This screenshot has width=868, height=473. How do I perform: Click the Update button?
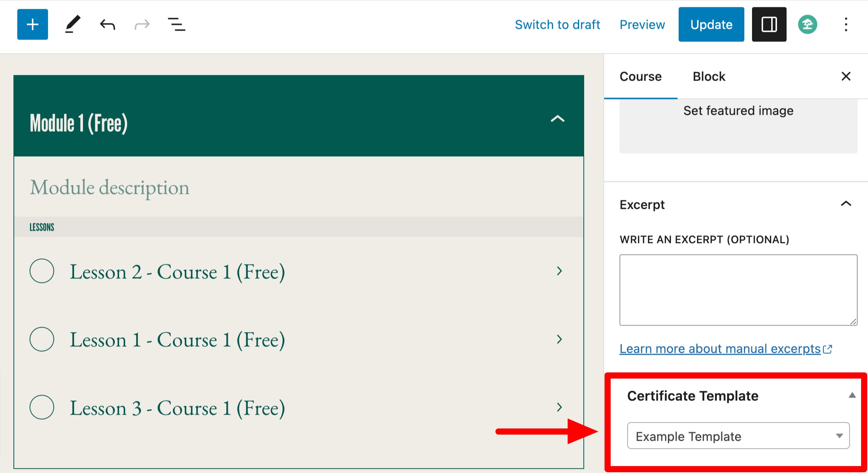point(711,25)
